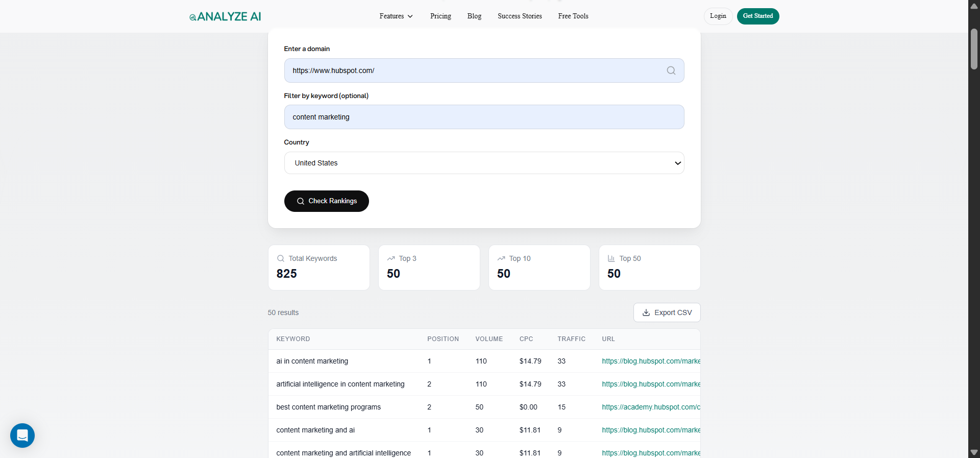Select keyword 'content marketing and artificial intelligence'
This screenshot has width=980, height=458.
(344, 453)
